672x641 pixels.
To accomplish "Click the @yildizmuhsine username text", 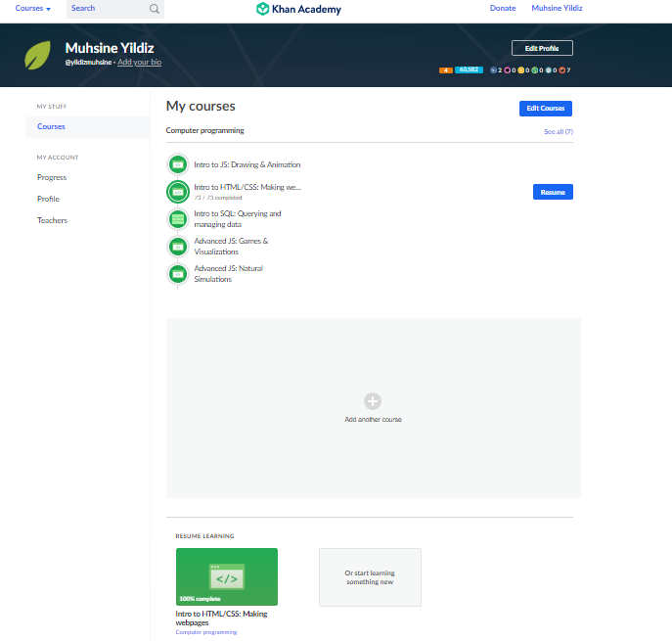I will point(88,63).
